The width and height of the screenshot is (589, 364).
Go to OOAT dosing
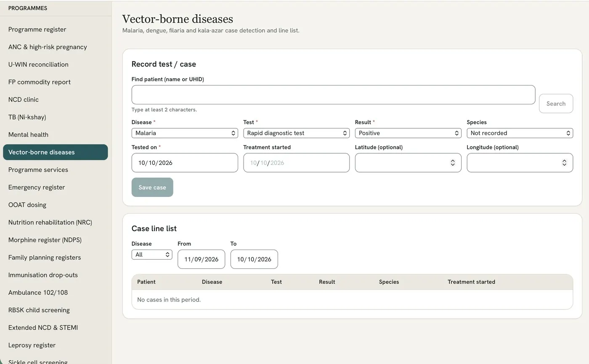click(x=55, y=205)
